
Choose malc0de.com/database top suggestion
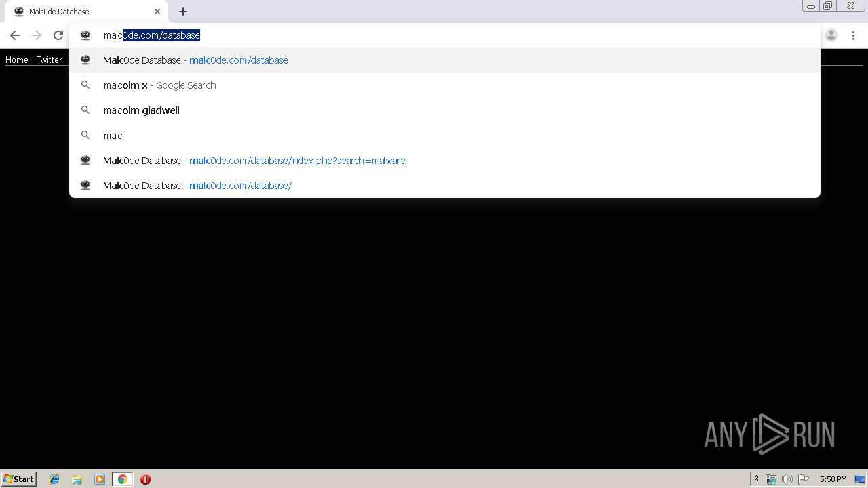click(x=445, y=60)
